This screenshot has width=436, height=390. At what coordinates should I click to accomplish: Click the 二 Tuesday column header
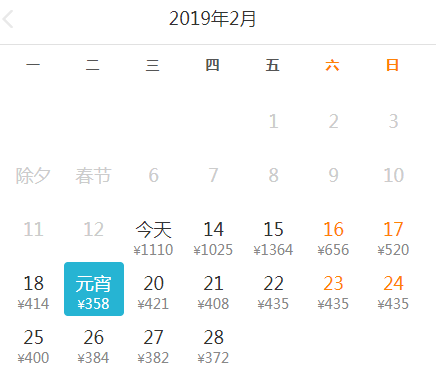(x=93, y=65)
